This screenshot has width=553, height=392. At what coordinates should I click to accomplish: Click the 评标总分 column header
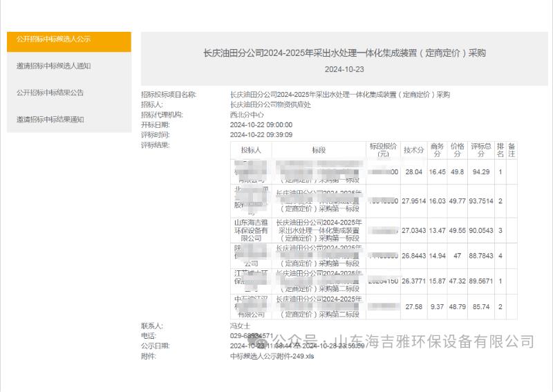(480, 150)
